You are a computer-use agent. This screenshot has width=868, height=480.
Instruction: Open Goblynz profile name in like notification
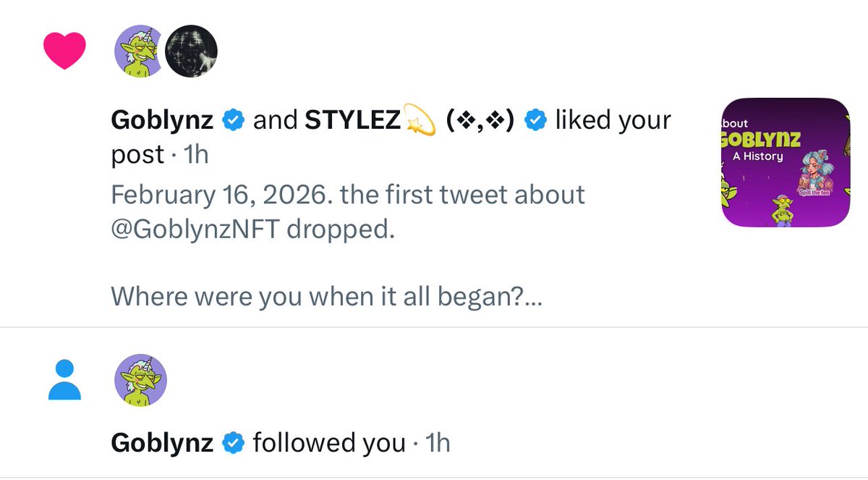pyautogui.click(x=163, y=121)
